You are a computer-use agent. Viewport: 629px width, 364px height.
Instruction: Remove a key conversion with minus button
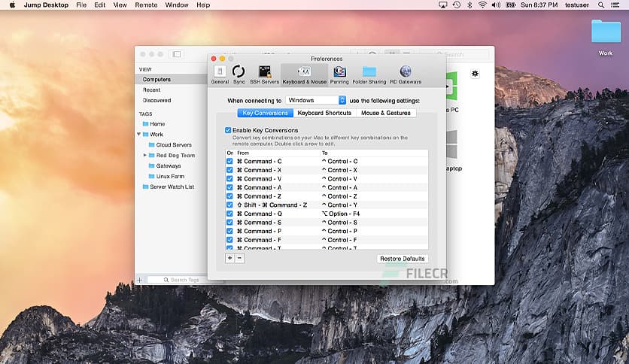(239, 258)
